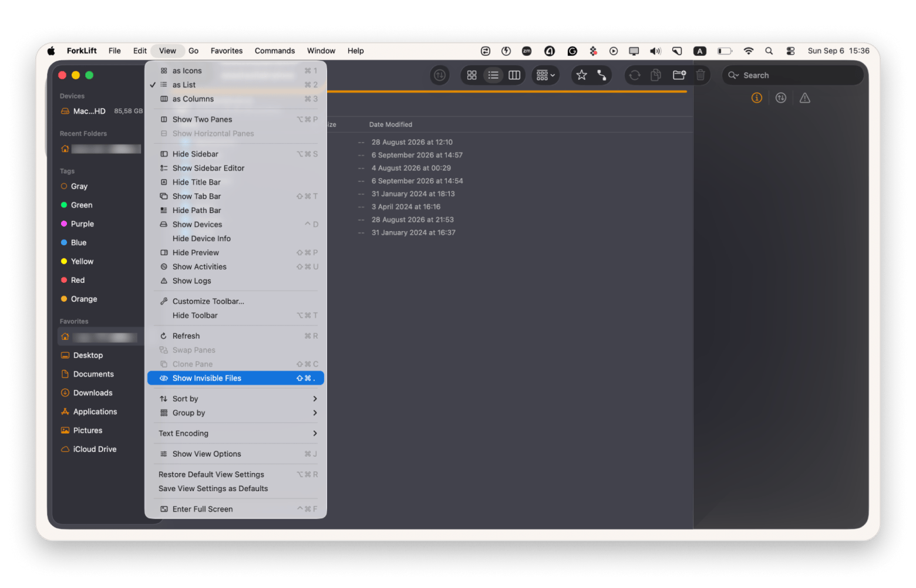Click Save View Settings as Defaults
Image resolution: width=916 pixels, height=588 pixels.
coord(235,489)
